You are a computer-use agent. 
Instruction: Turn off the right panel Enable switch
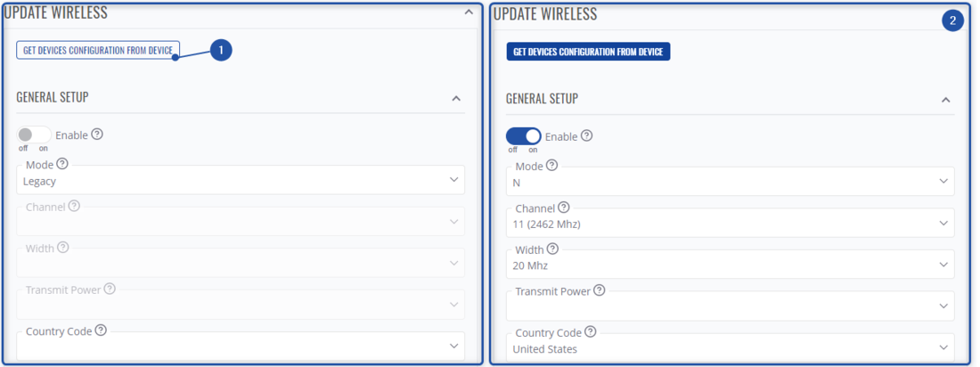[524, 136]
